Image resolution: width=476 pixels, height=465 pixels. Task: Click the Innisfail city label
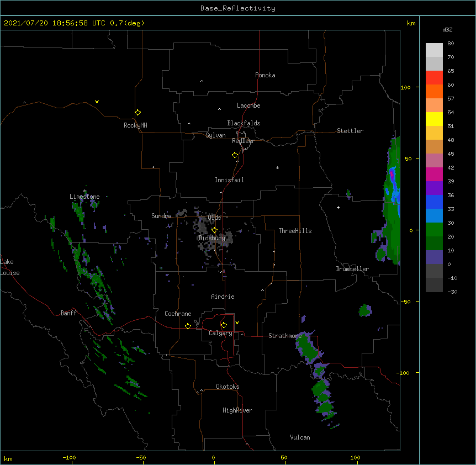[229, 180]
